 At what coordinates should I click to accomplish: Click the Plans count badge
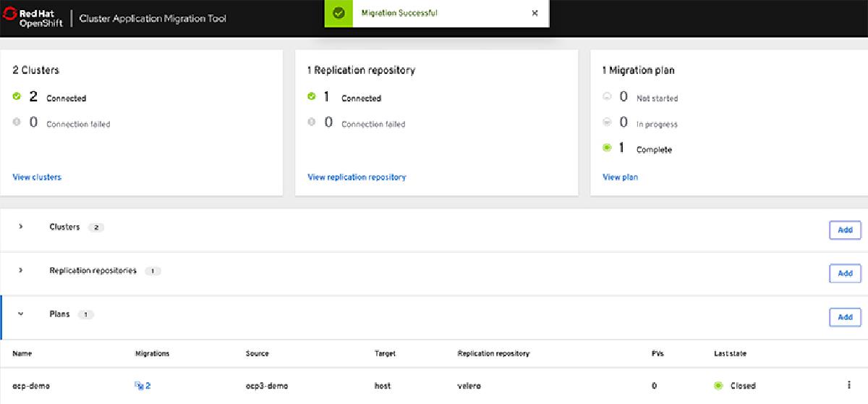click(85, 315)
